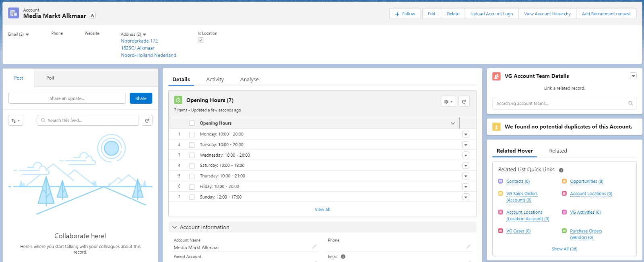Image resolution: width=644 pixels, height=262 pixels.
Task: Click the blue Share button
Action: 141,98
